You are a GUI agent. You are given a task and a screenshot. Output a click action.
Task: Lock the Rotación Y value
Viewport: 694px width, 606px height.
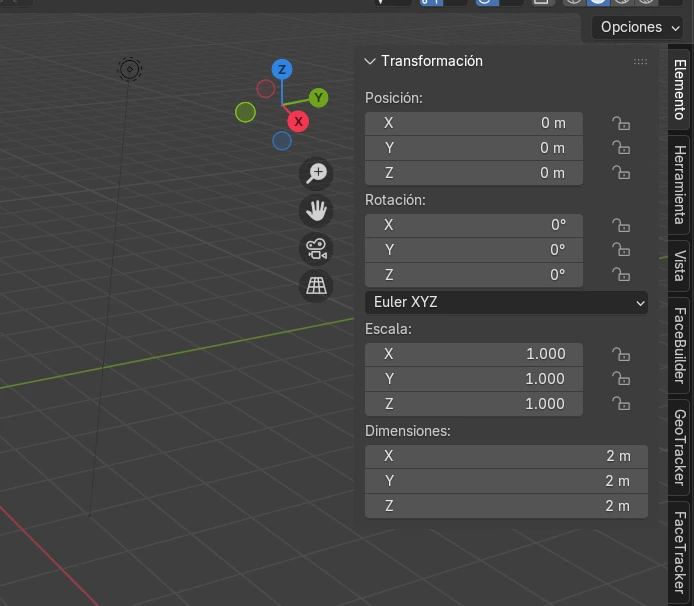(621, 250)
